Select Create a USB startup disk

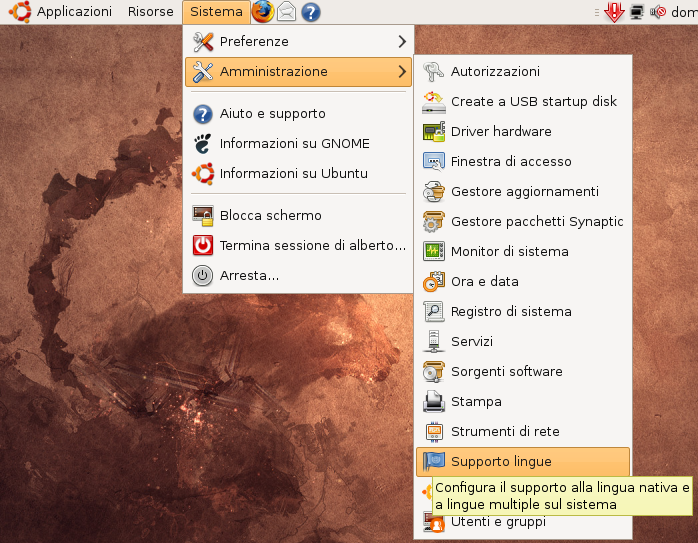(533, 101)
